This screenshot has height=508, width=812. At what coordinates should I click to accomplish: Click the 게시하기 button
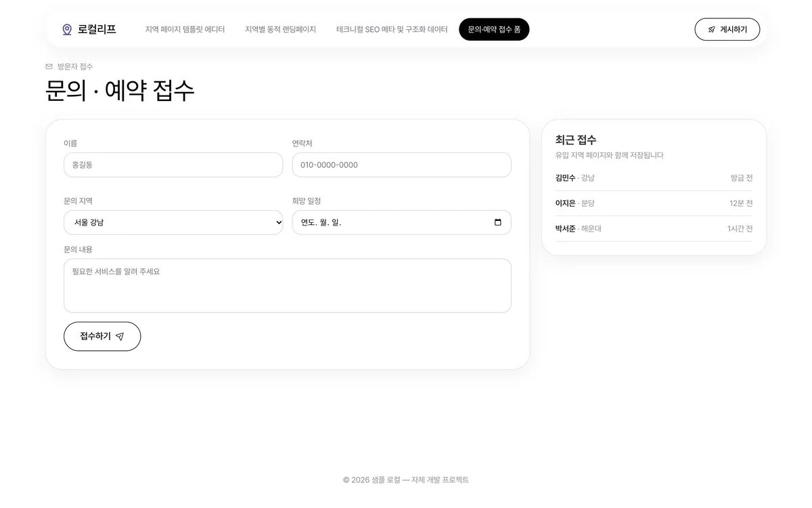click(x=727, y=30)
